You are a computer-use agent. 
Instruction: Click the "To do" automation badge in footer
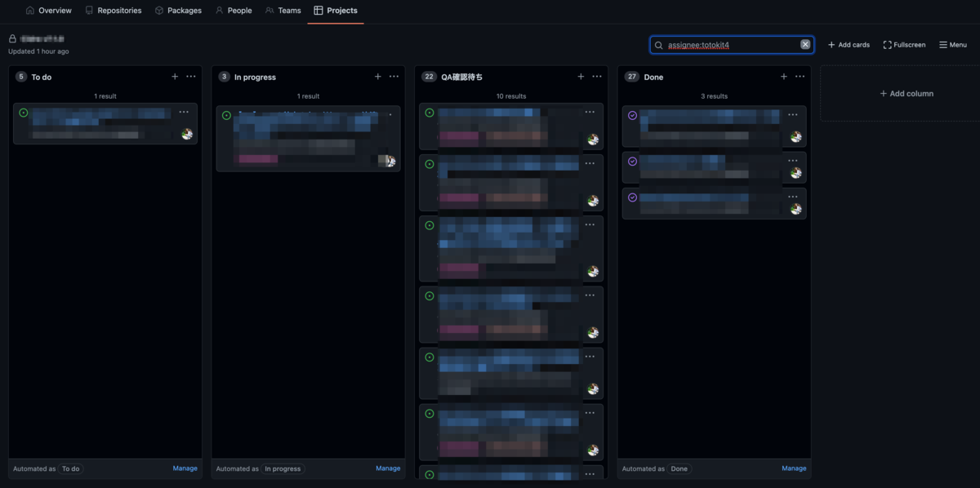(71, 469)
